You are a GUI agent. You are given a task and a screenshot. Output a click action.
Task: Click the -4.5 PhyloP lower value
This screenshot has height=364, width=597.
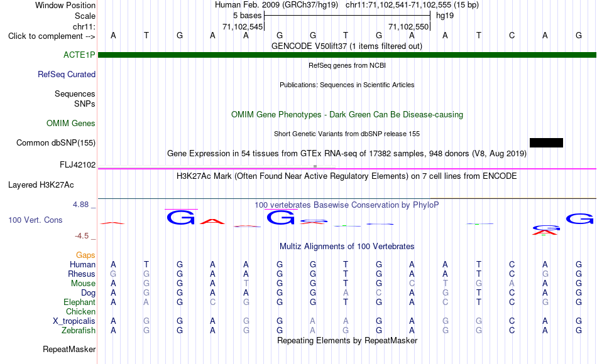[82, 236]
